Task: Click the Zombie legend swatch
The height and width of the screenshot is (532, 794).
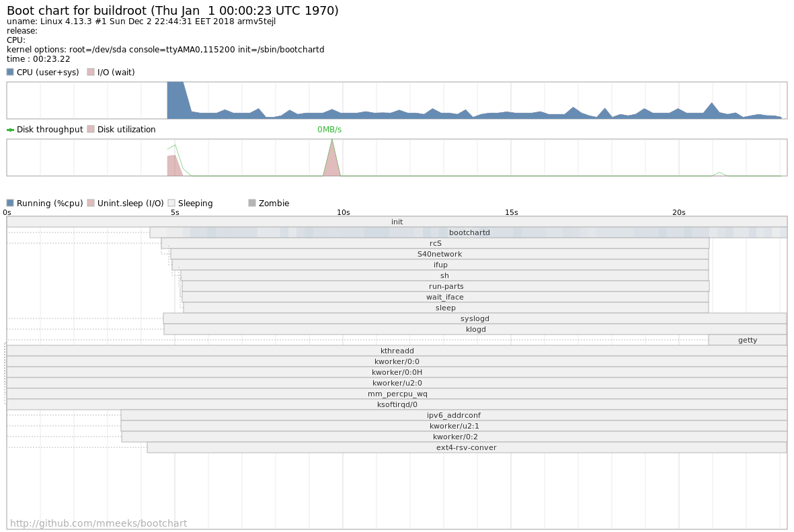Action: tap(252, 202)
